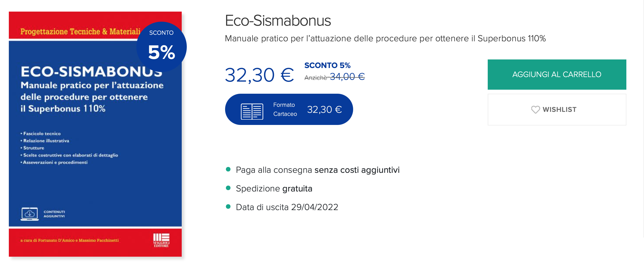Viewport: 644px width, 265px height.
Task: Click the Aggiungi al carrello button
Action: click(x=557, y=75)
